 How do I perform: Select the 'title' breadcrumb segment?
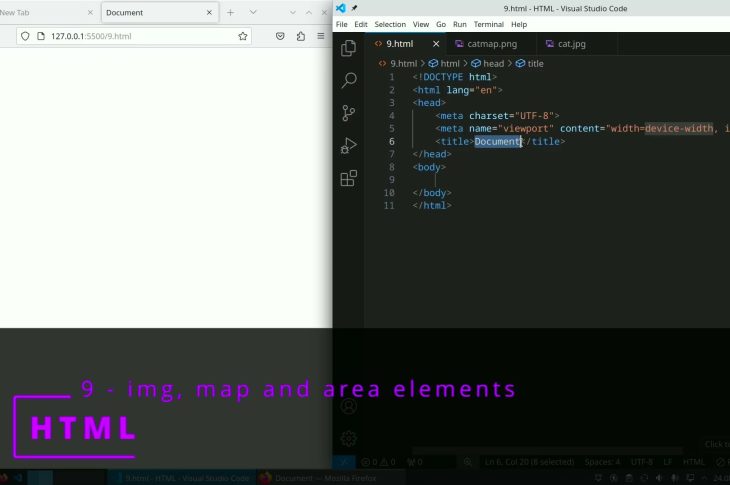[535, 63]
